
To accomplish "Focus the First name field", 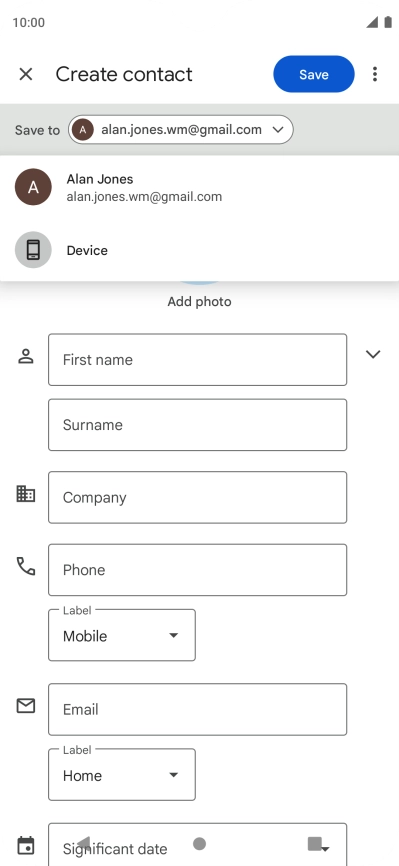I will 197,360.
